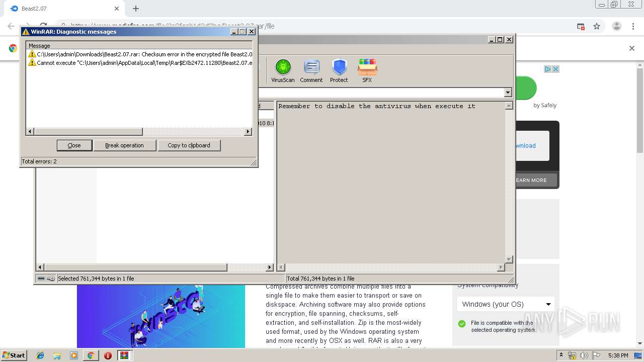This screenshot has height=362, width=644.
Task: Click the blocked pop-up icon in Chrome address bar
Action: (x=581, y=26)
